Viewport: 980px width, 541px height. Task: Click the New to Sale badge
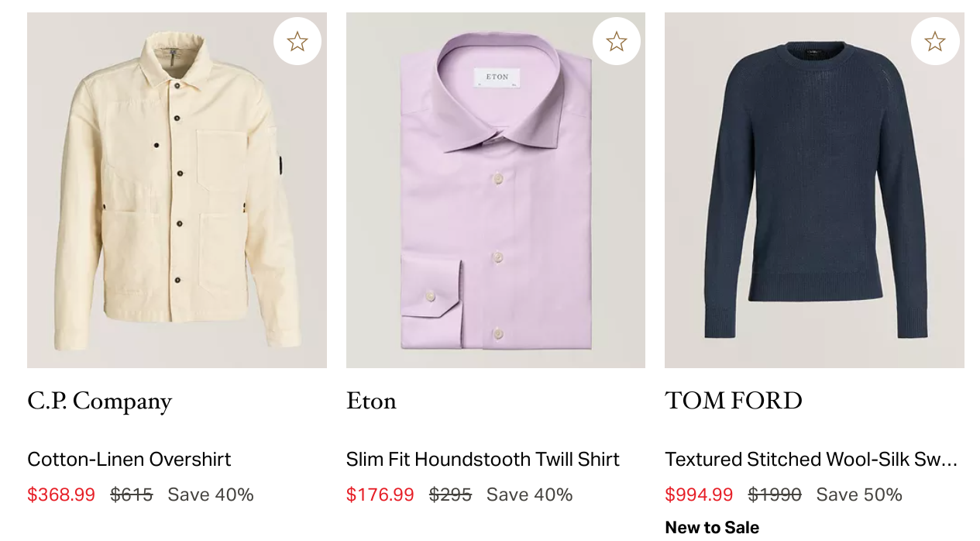pyautogui.click(x=712, y=528)
